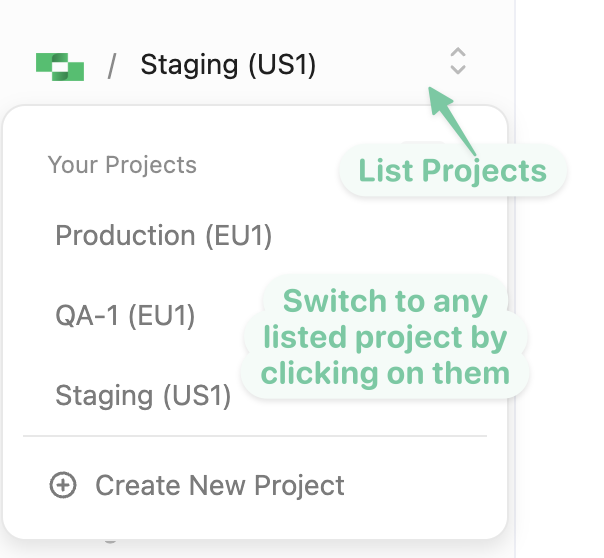This screenshot has width=604, height=558.
Task: Switch to the Production (EU1) project
Action: [164, 235]
